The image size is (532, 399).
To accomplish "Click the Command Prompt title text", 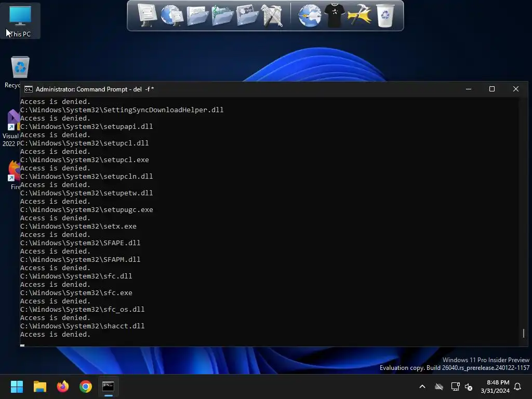I will click(95, 89).
